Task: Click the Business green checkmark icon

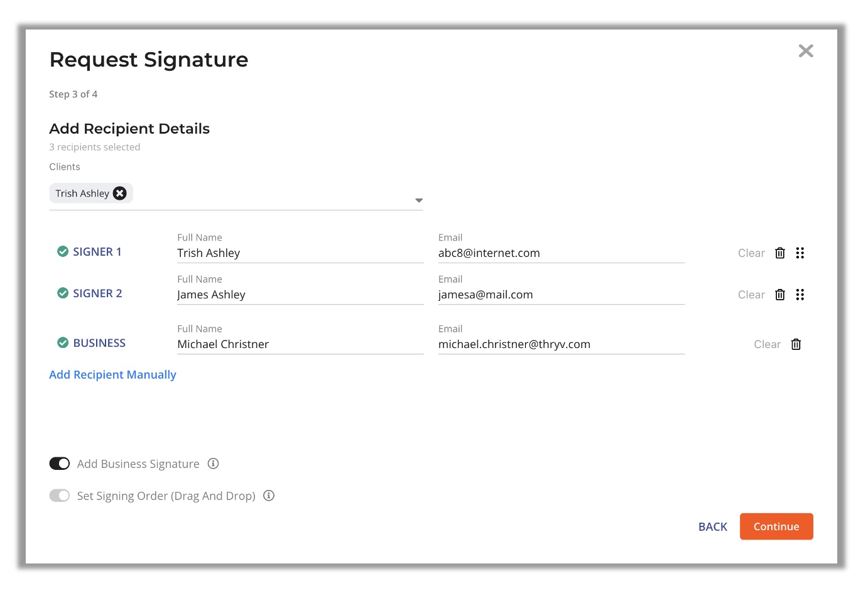Action: pos(63,342)
